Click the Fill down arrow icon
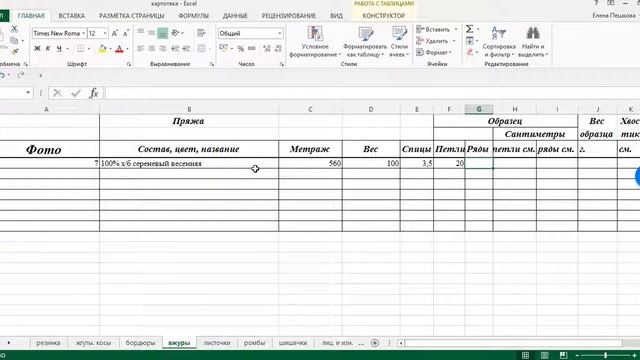640x360 pixels. pos(469,40)
